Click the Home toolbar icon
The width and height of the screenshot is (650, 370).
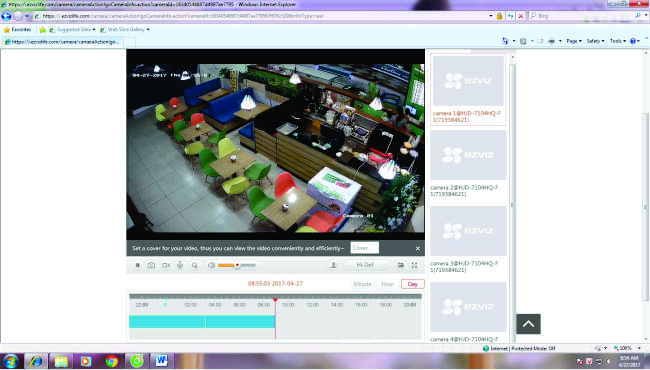tap(505, 41)
